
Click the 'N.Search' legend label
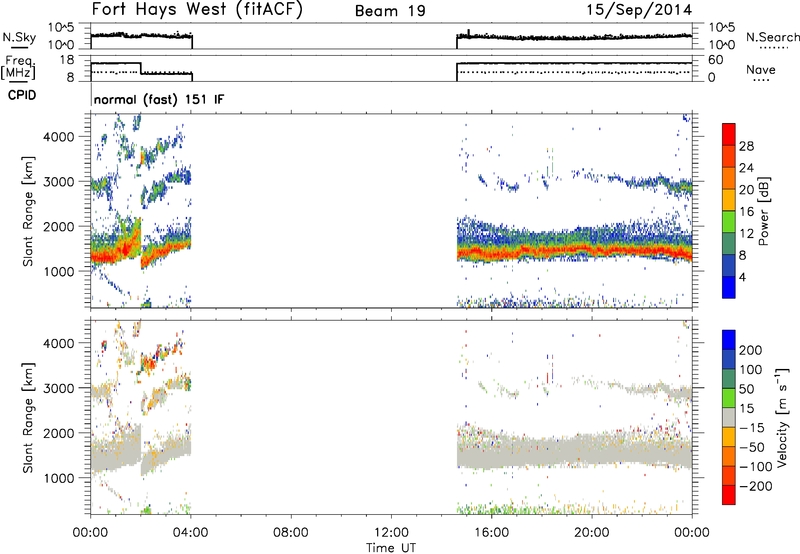(x=772, y=37)
